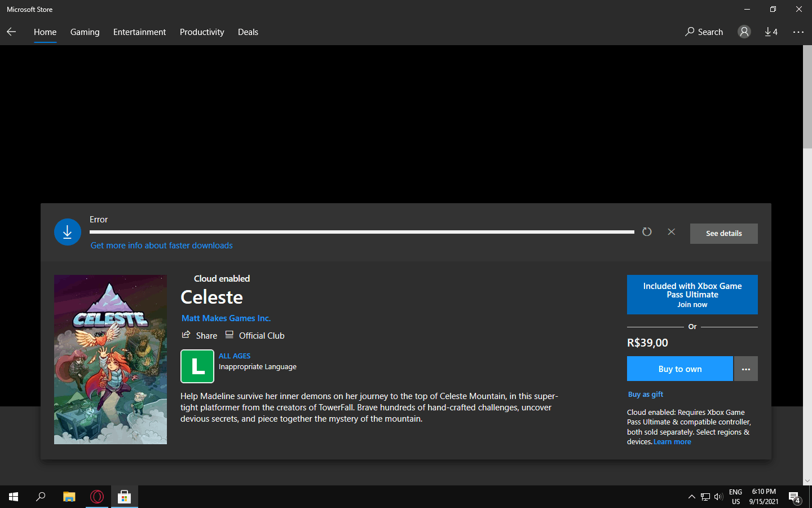Open the Entertainment tab
The height and width of the screenshot is (508, 812).
pos(139,32)
